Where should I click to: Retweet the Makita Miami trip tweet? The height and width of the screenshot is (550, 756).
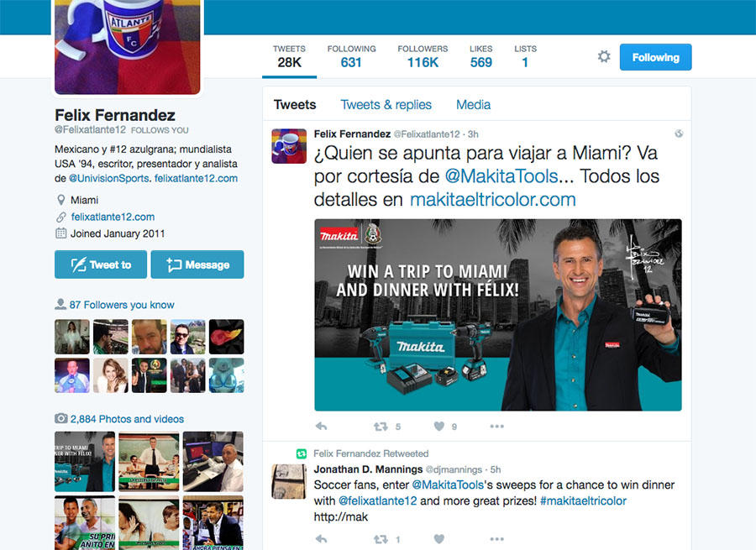pyautogui.click(x=381, y=426)
